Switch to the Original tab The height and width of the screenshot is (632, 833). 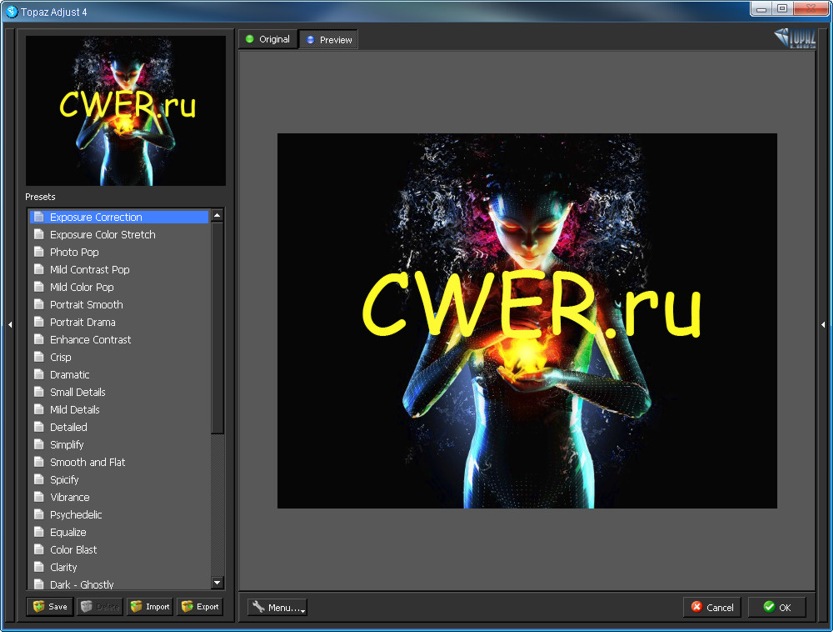(267, 39)
